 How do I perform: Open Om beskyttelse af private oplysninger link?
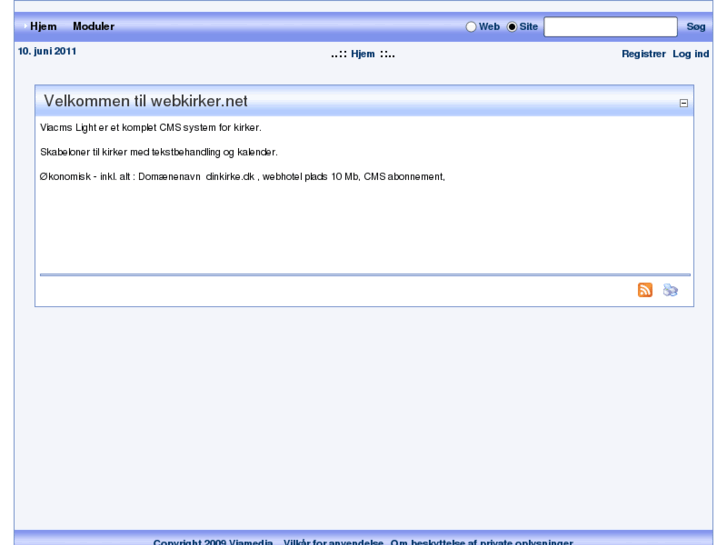click(481, 541)
